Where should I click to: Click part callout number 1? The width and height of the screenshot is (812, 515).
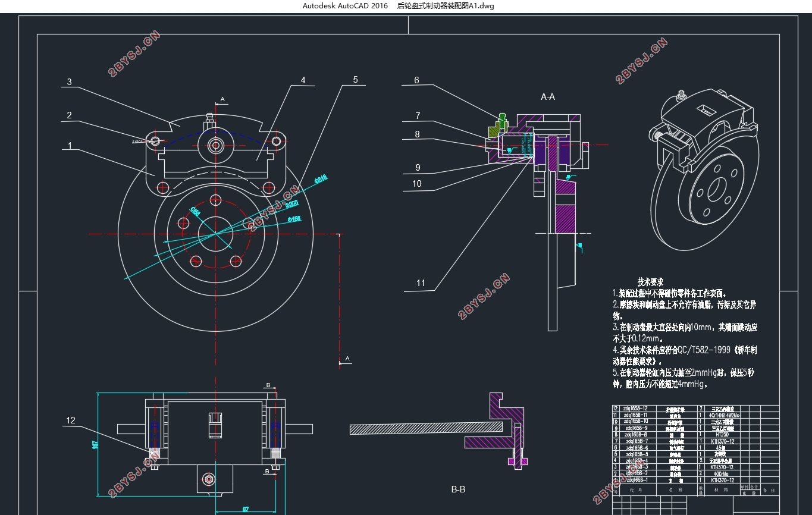(70, 145)
